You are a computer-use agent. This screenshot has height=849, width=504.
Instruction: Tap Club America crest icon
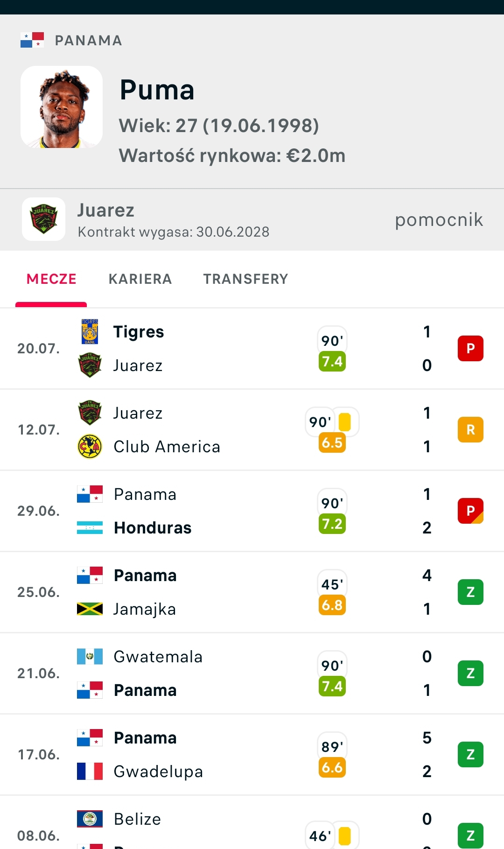(90, 447)
